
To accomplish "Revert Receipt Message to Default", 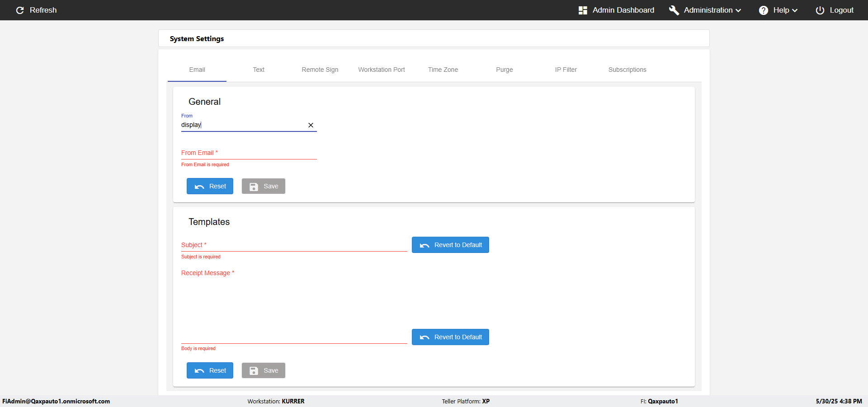I will 450,337.
